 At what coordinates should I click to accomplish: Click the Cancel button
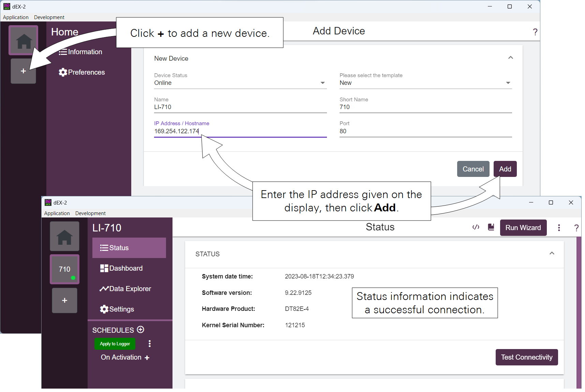click(473, 169)
